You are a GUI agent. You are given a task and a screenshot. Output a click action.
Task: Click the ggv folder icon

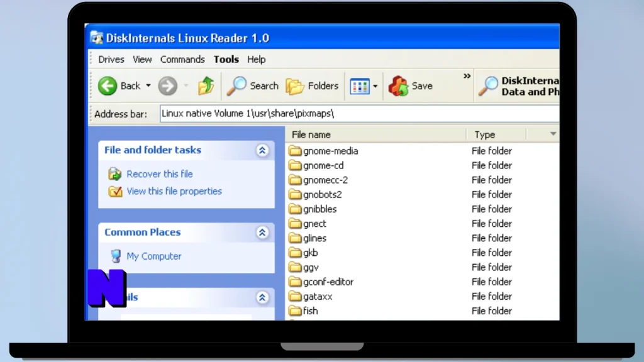(295, 267)
